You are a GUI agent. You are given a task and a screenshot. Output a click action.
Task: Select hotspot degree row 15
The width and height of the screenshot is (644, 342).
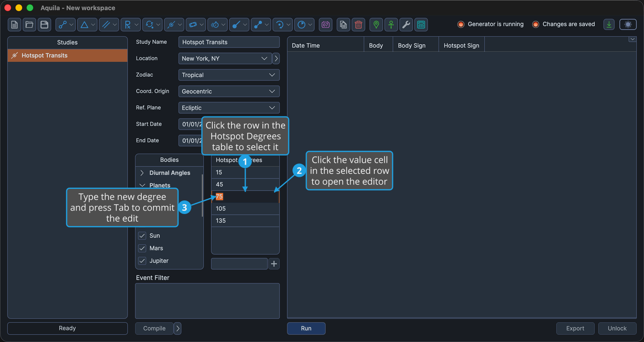click(x=246, y=172)
